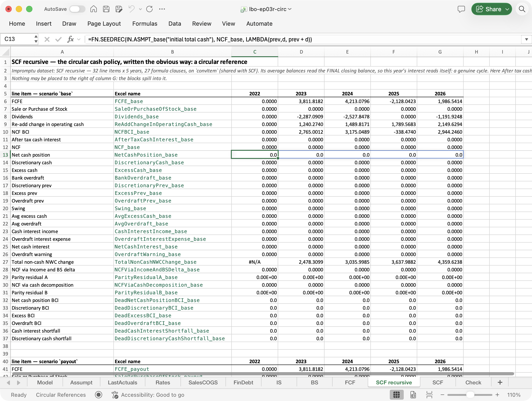532x401 pixels.
Task: Click the Search magnifier icon
Action: (522, 9)
